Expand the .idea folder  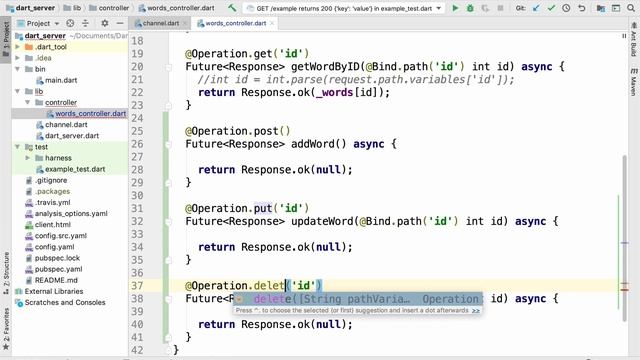(x=18, y=58)
